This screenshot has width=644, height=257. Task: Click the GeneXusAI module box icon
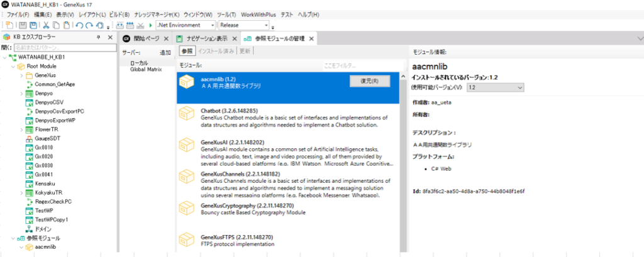[x=187, y=146]
